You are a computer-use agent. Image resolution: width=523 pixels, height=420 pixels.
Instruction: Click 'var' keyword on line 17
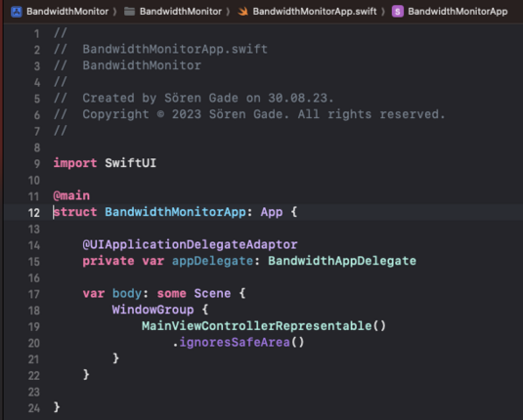94,294
